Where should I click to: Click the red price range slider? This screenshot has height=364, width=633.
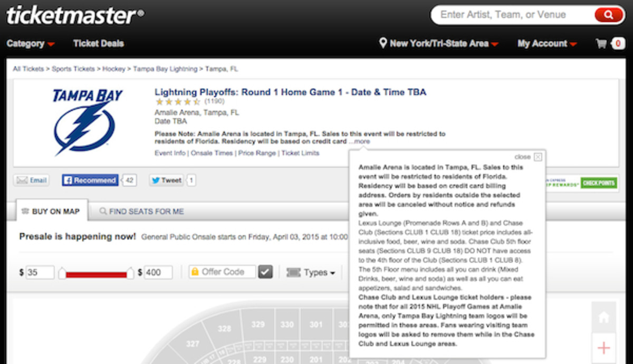point(95,273)
